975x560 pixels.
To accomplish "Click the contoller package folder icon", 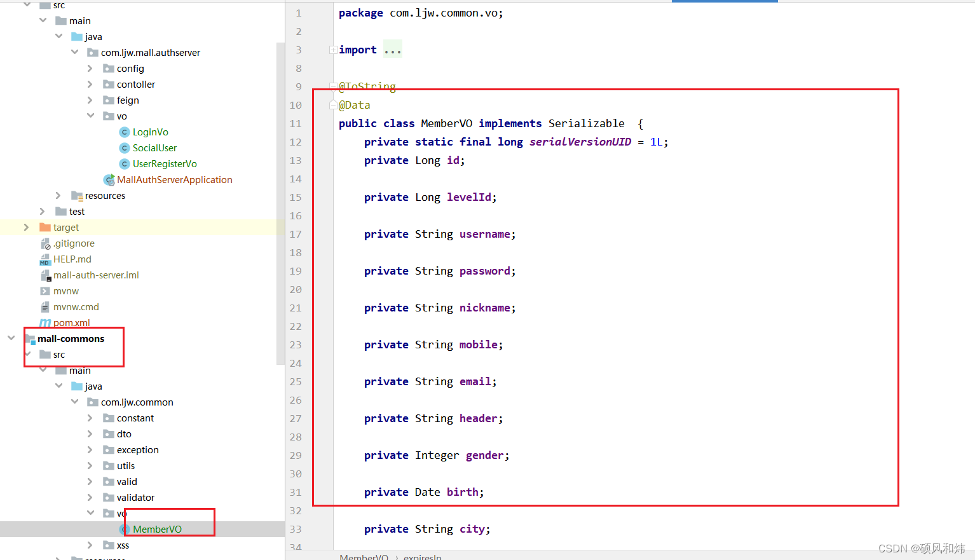I will (109, 85).
